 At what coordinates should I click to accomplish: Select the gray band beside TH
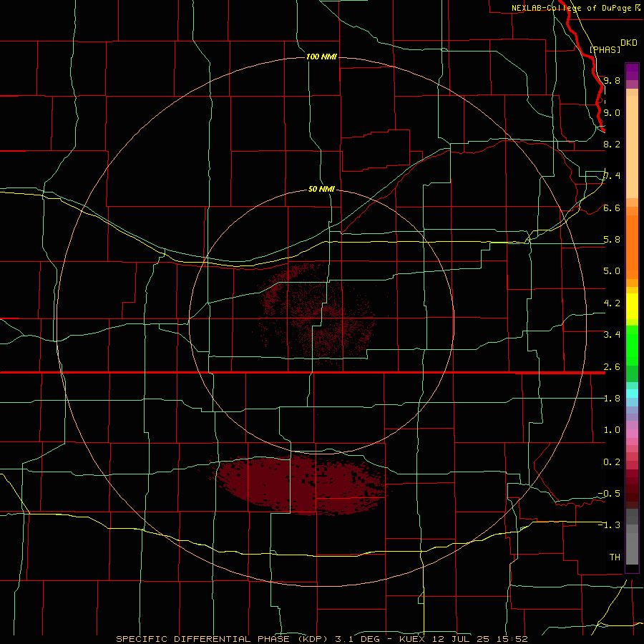tap(632, 550)
